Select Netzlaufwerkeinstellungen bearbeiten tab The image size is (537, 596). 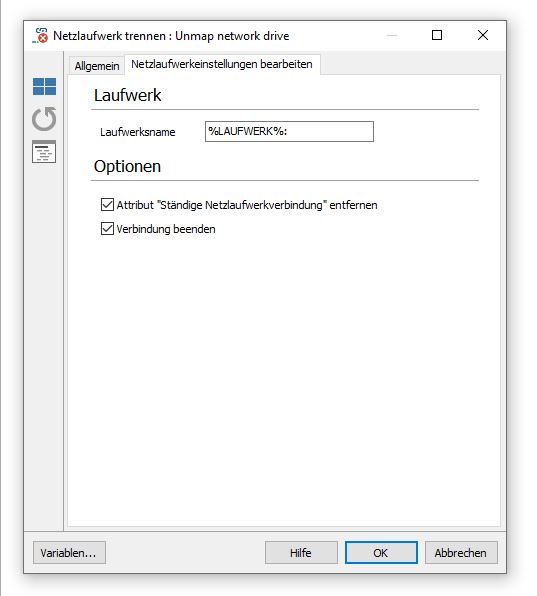(x=222, y=64)
